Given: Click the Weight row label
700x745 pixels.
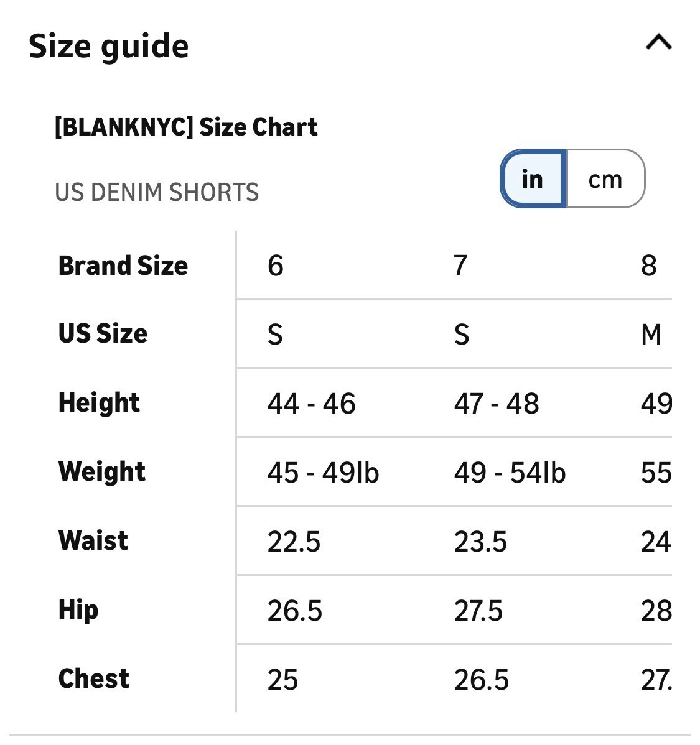Looking at the screenshot, I should click(x=102, y=472).
